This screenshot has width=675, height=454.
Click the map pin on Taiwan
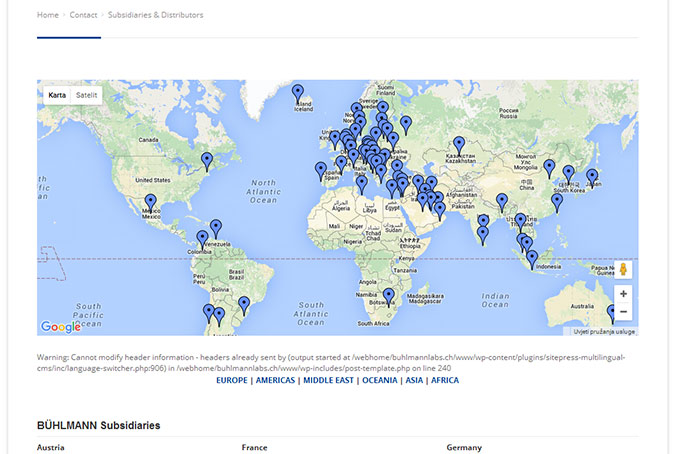557,204
